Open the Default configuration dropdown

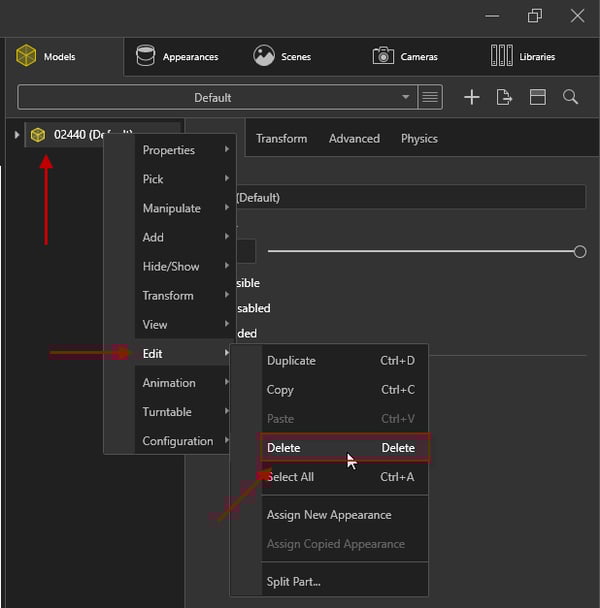(218, 97)
